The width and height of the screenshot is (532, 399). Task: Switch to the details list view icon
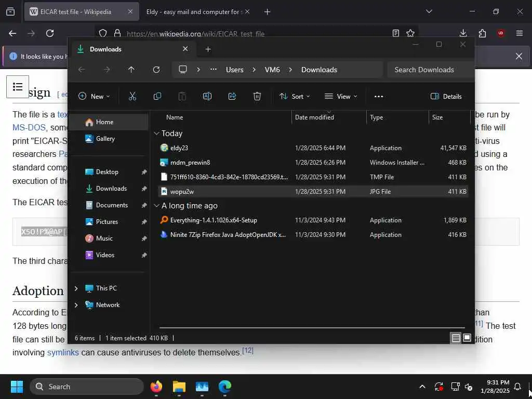point(456,338)
